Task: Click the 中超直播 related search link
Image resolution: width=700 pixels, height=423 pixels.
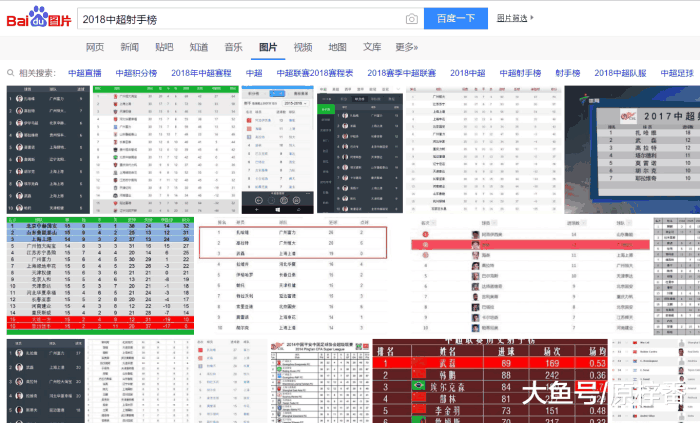Action: [x=84, y=73]
